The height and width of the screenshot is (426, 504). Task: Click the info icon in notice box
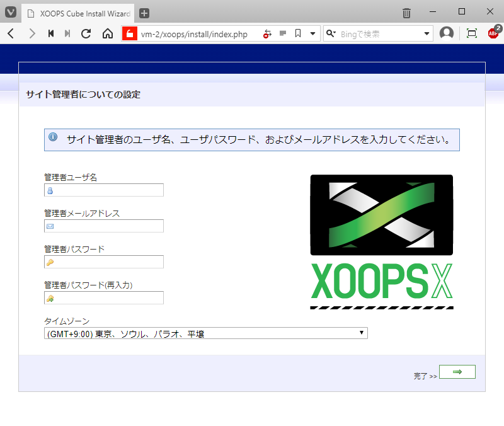(53, 137)
